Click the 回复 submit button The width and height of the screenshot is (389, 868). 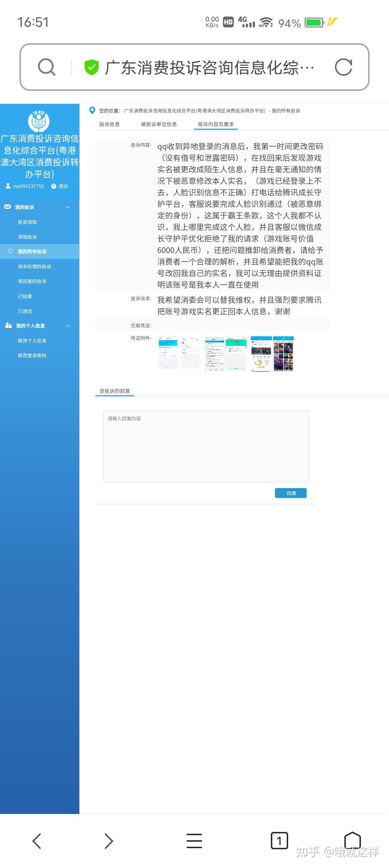click(x=291, y=493)
